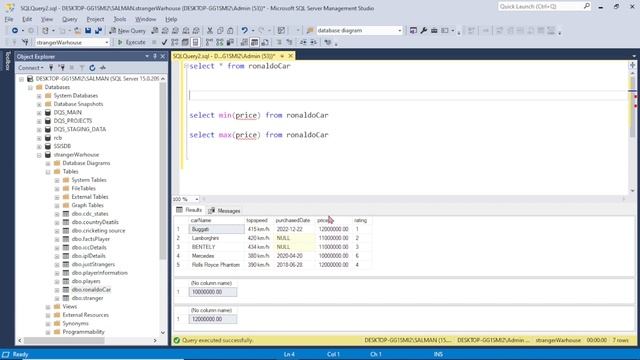The width and height of the screenshot is (640, 360).
Task: Open the Toolbox side tab
Action: 7,61
